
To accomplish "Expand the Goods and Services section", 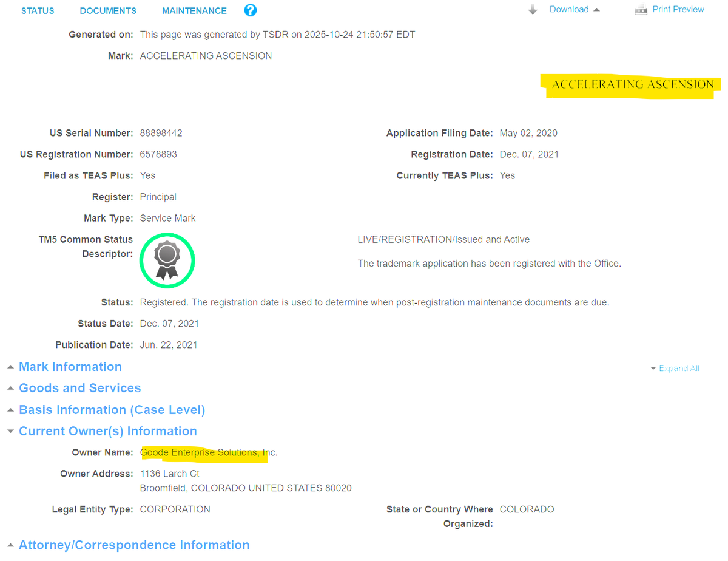I will pyautogui.click(x=80, y=388).
